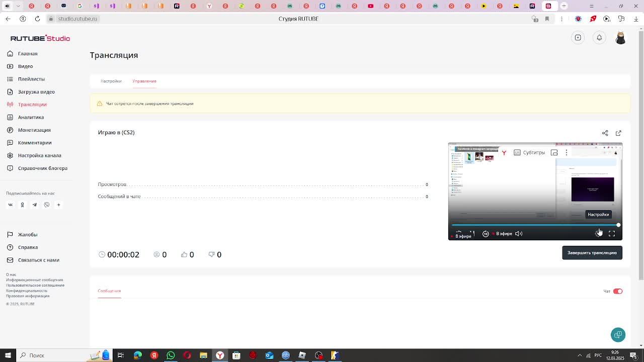Open Монетизация in the sidebar
The image size is (644, 362).
pyautogui.click(x=34, y=130)
